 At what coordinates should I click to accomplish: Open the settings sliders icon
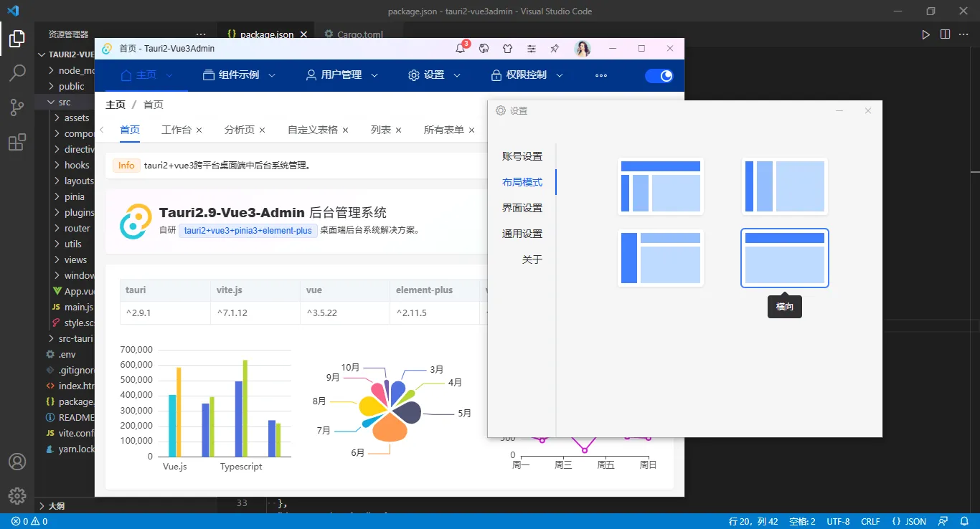pyautogui.click(x=531, y=48)
